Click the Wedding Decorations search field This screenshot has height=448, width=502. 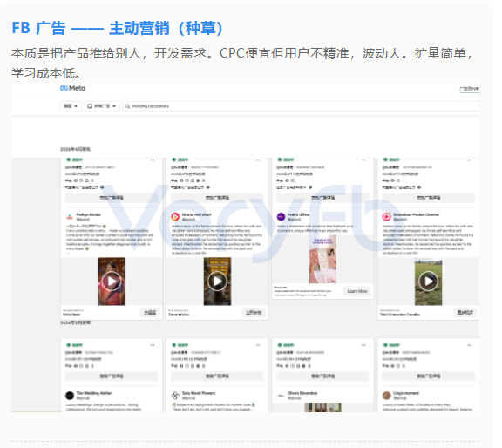pyautogui.click(x=301, y=106)
